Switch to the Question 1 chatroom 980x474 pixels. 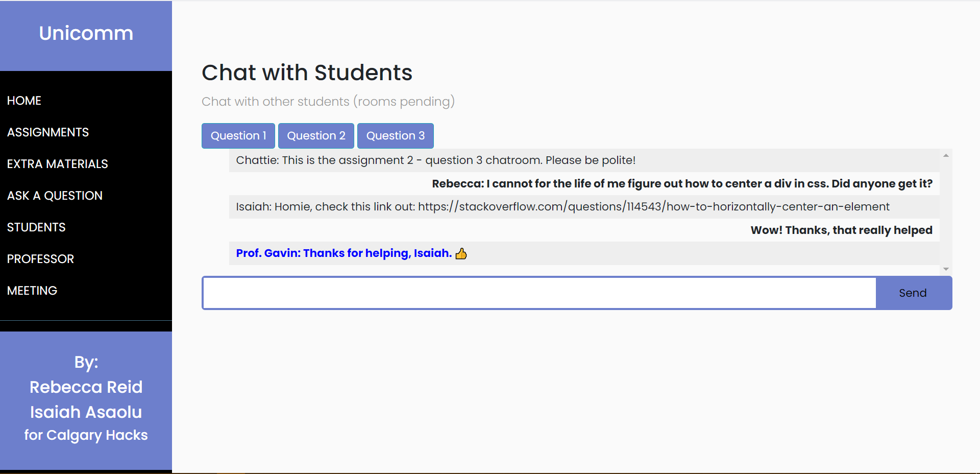[238, 136]
